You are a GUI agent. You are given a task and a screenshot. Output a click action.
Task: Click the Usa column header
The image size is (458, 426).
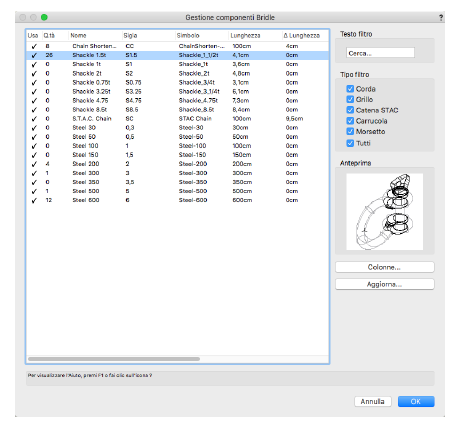[x=33, y=35]
